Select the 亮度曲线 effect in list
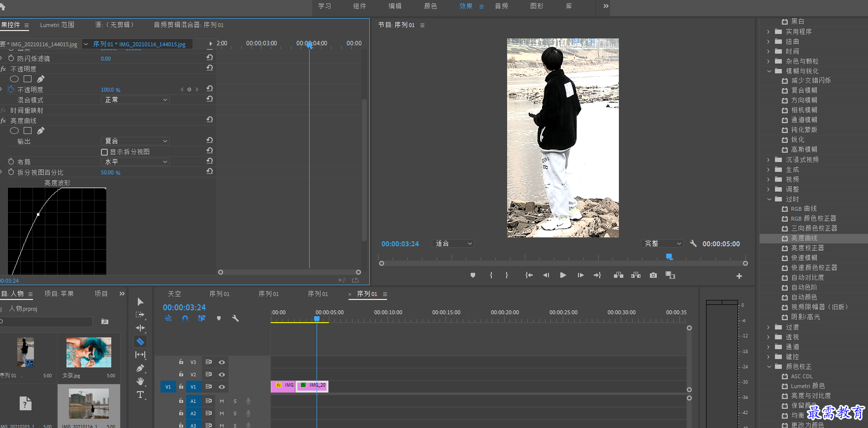The width and height of the screenshot is (868, 428). (x=804, y=238)
